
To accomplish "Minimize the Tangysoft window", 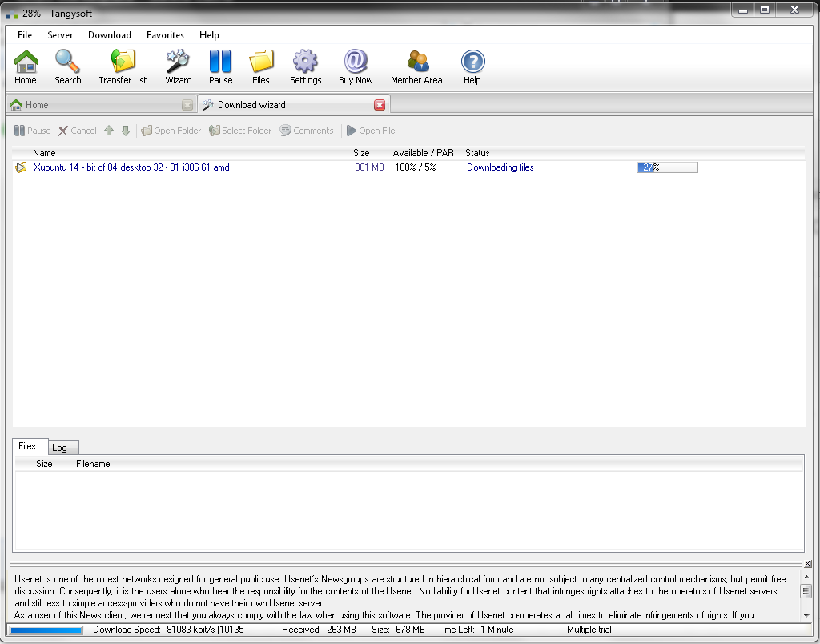I will tap(742, 10).
